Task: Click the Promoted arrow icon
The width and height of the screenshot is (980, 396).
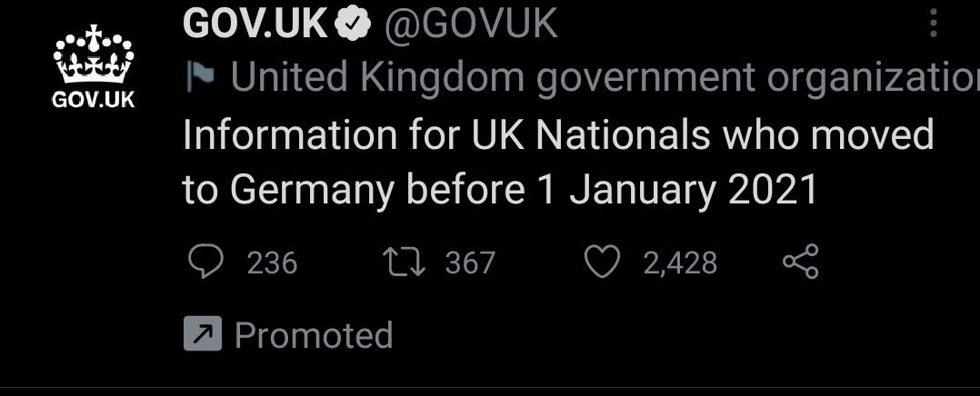Action: (203, 333)
